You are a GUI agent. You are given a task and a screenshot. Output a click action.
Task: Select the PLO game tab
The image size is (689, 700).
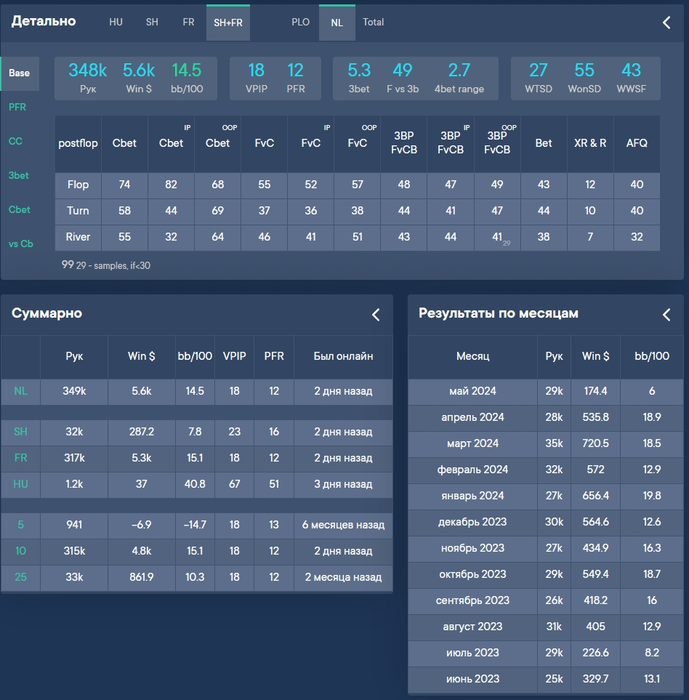pos(300,22)
